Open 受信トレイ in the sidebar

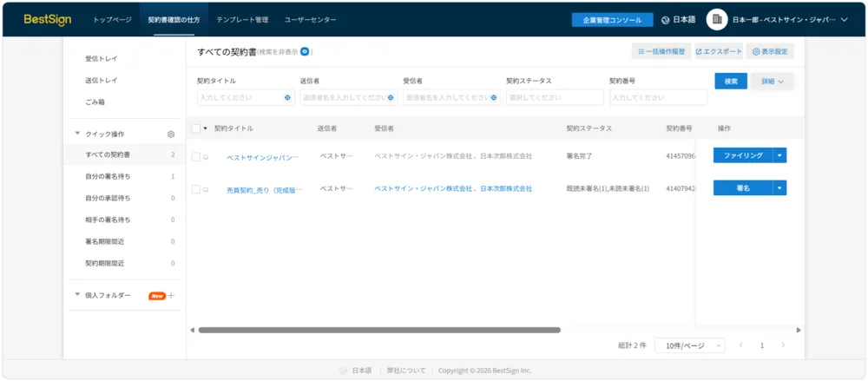click(102, 59)
